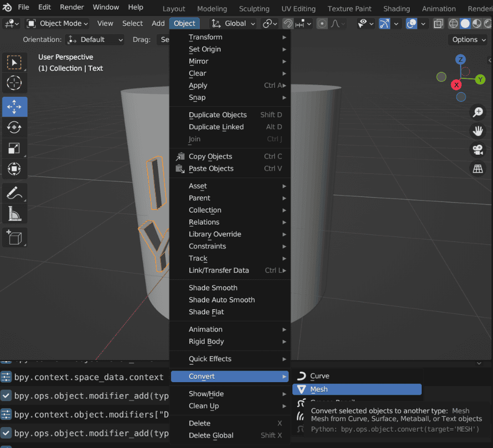Switch to Sculpting workspace tab
Viewport: 493px width, 448px height.
pyautogui.click(x=254, y=9)
